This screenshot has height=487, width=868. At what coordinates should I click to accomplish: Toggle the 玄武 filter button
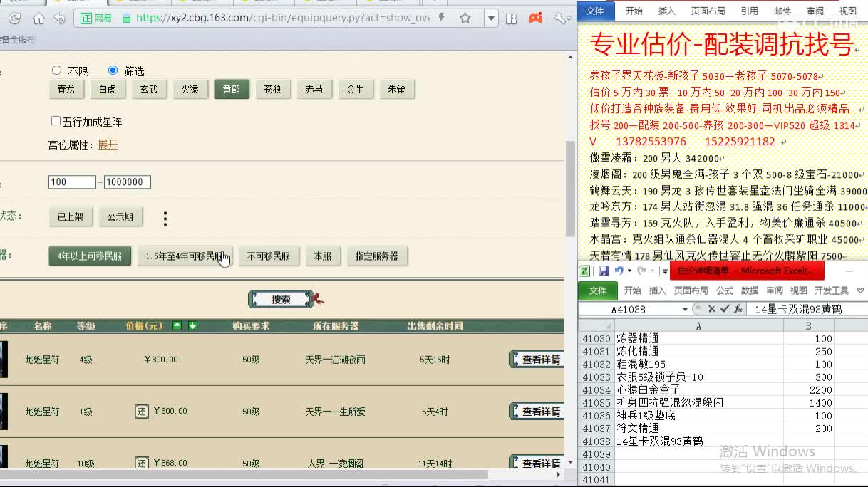tap(149, 89)
